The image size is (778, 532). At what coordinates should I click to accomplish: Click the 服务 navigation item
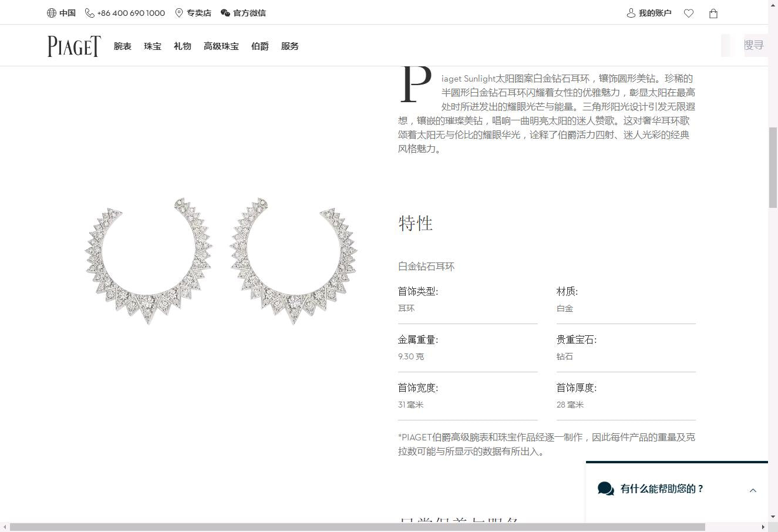click(x=289, y=46)
